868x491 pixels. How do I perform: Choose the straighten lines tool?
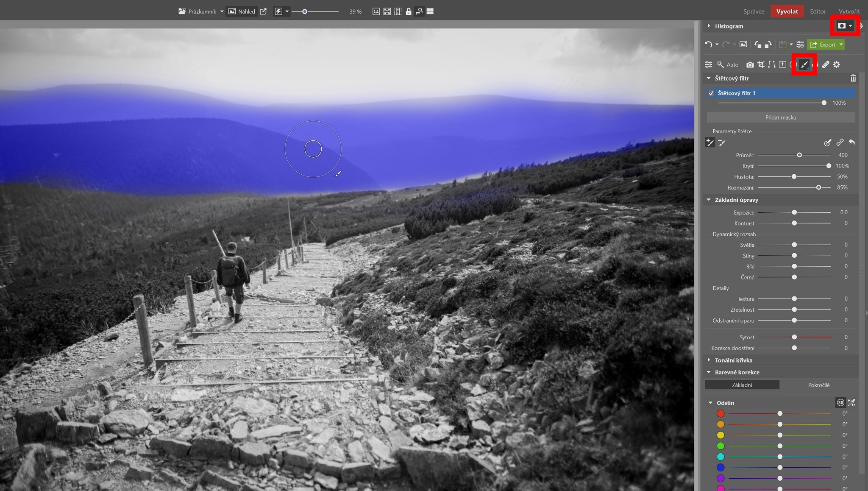point(772,64)
